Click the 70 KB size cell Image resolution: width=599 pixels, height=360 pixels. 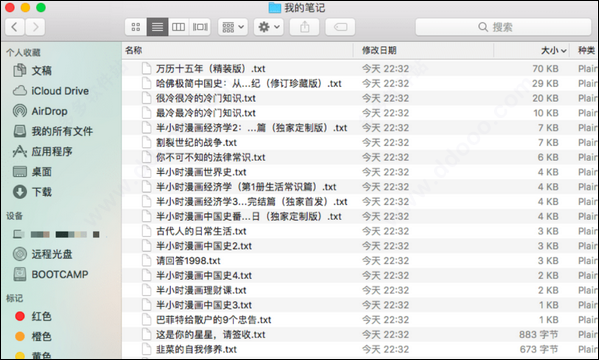[x=545, y=69]
